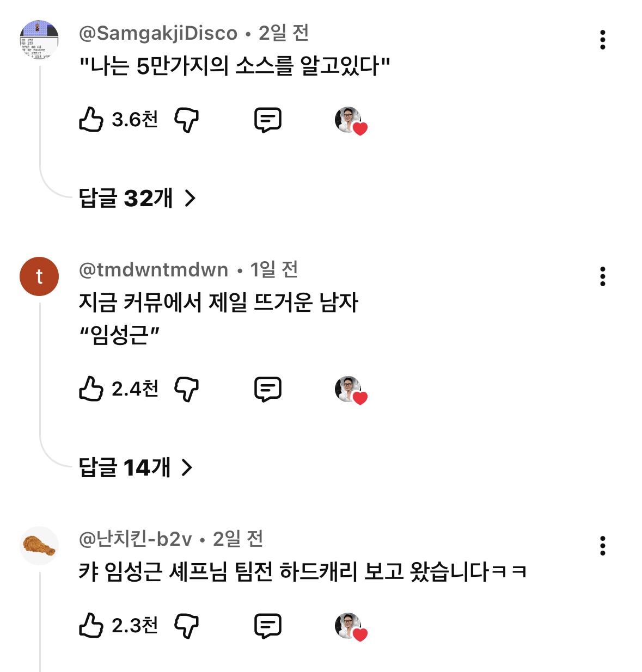Expand the 32 replies thread

(137, 198)
